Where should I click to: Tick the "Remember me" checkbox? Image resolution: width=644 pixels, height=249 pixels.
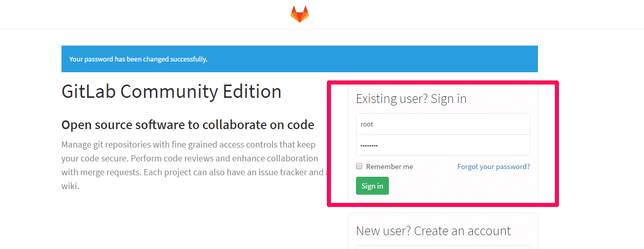click(359, 166)
